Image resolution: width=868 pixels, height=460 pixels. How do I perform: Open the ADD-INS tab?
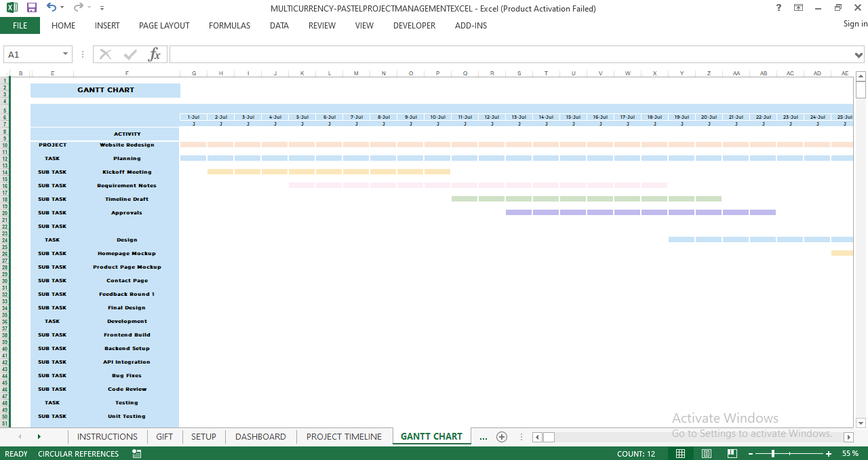coord(471,26)
